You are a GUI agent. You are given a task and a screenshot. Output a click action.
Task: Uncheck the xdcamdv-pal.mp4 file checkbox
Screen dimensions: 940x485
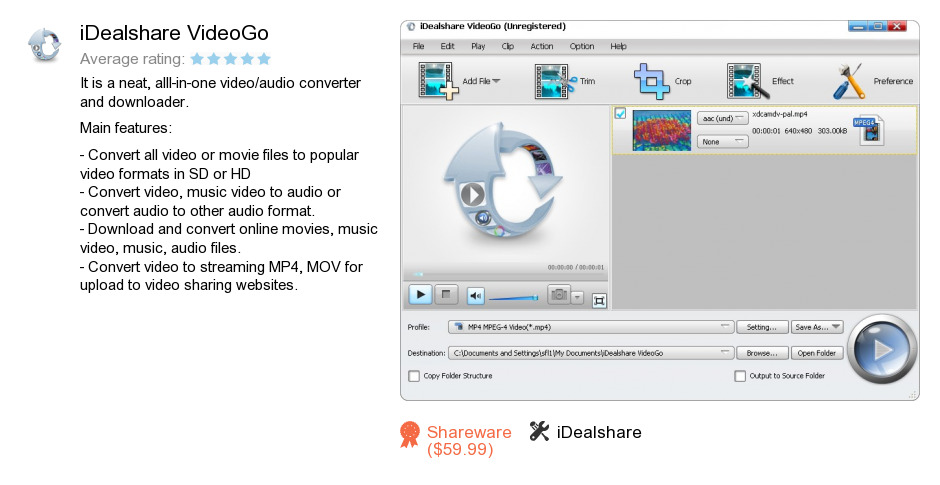click(620, 113)
